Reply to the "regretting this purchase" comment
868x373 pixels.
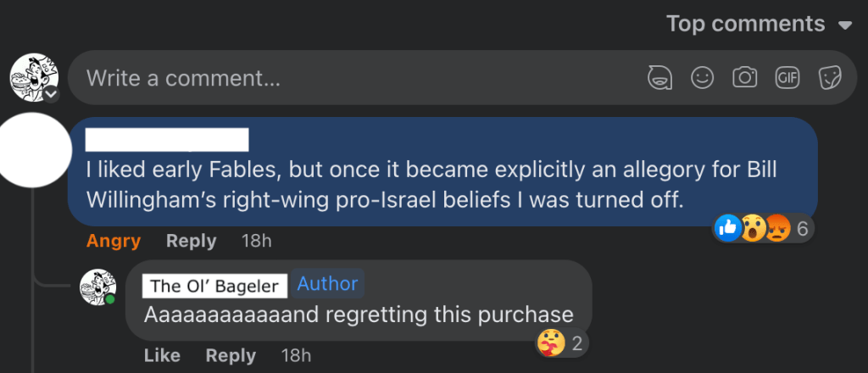[x=231, y=354]
